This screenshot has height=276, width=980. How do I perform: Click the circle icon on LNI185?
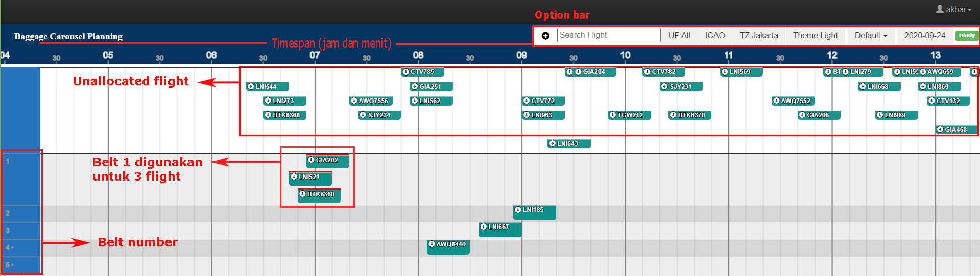[518, 210]
